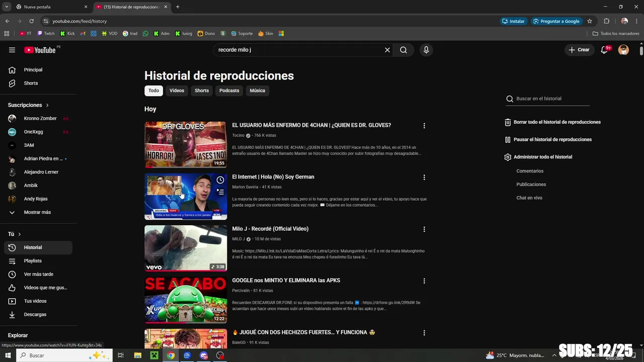Expand the Suscripciones section header
Screen dimensions: 644x362
(29, 105)
